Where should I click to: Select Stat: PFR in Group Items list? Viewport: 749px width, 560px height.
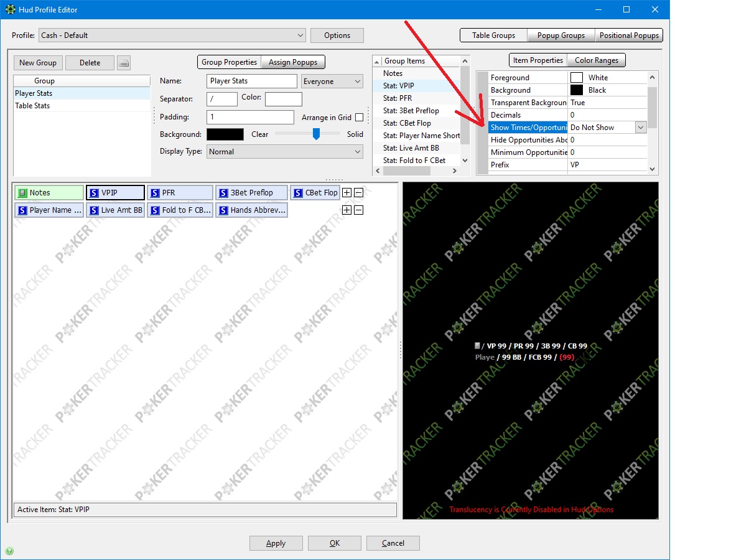click(416, 98)
